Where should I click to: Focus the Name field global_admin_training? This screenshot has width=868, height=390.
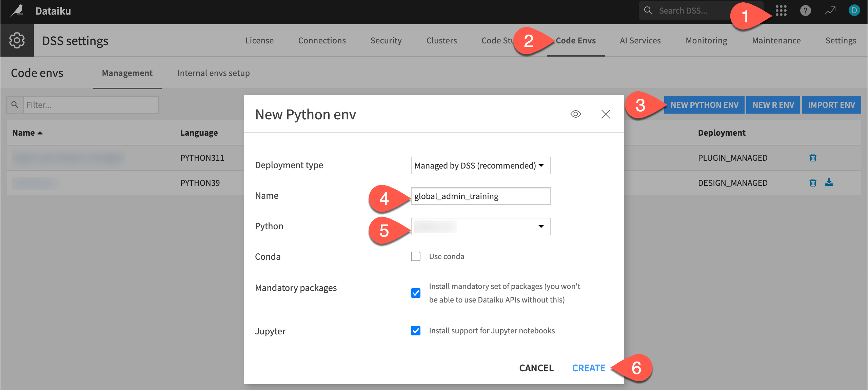[x=480, y=196]
